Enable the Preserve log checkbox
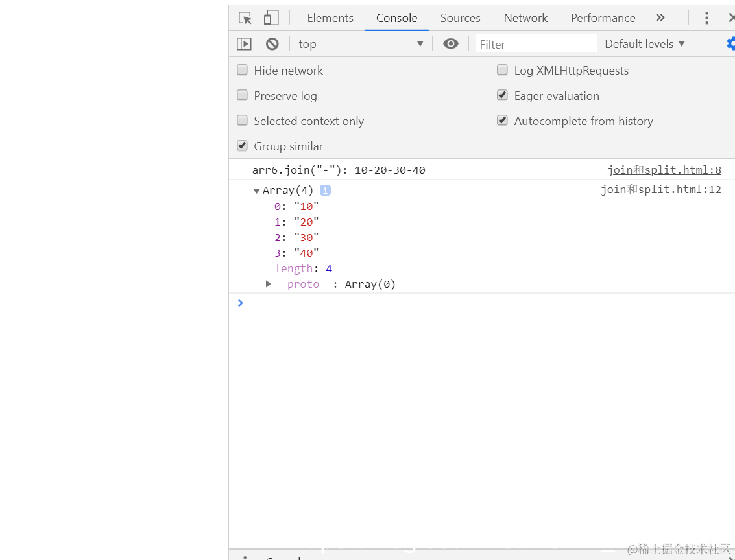Screen dimensions: 735x560 (243, 95)
